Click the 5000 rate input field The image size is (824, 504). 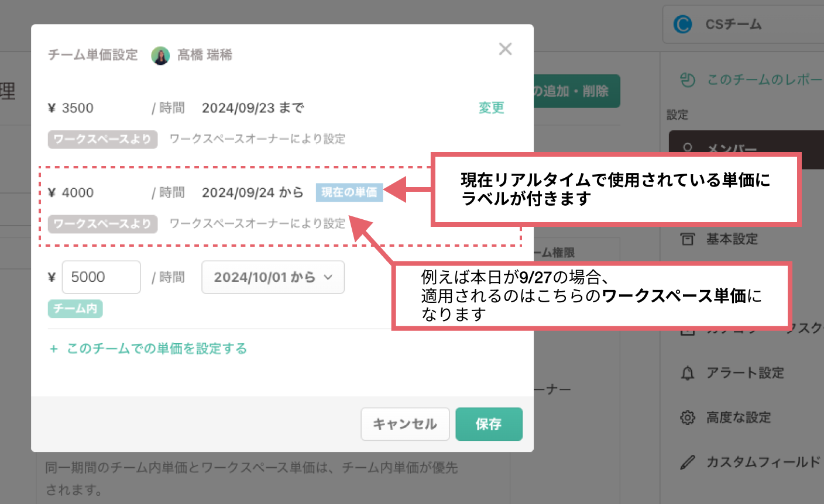(x=101, y=277)
